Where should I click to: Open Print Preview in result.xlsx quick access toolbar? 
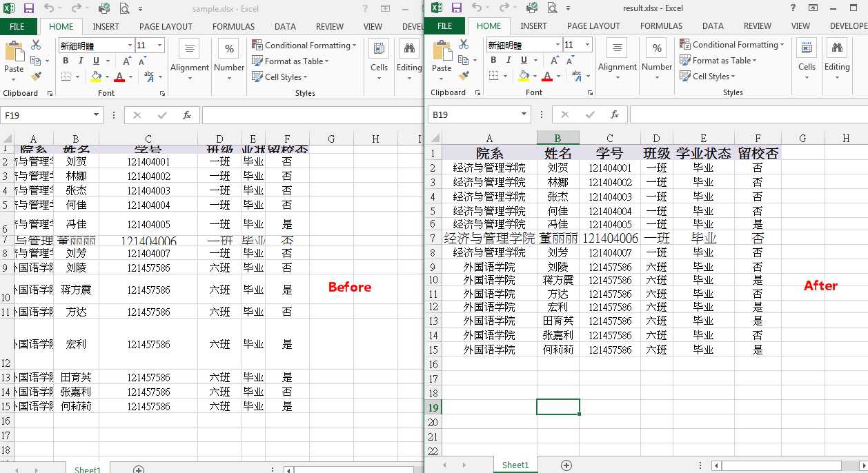pos(552,8)
